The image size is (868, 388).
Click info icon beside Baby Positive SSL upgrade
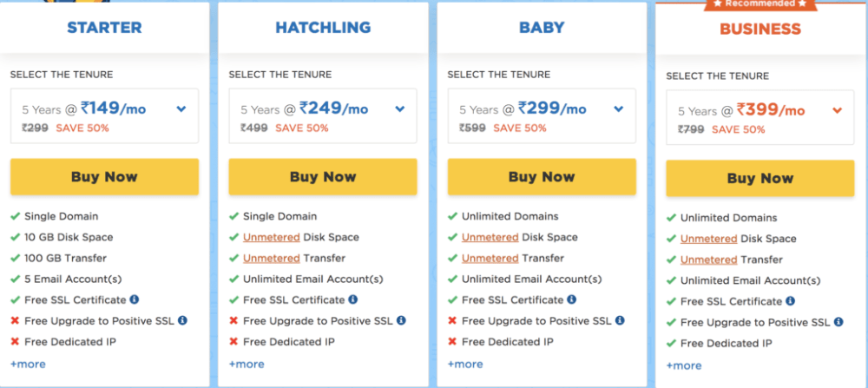point(620,320)
